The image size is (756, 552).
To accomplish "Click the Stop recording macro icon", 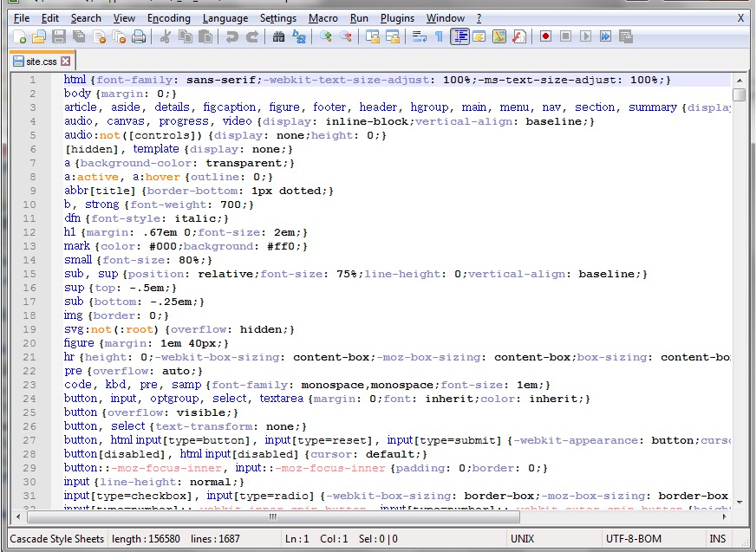I will [565, 36].
